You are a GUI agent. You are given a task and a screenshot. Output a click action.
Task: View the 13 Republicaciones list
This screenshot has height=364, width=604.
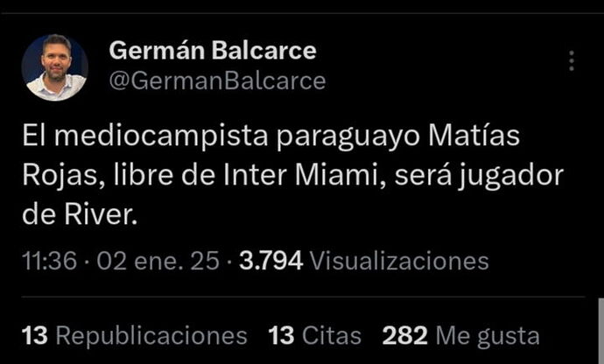click(135, 335)
